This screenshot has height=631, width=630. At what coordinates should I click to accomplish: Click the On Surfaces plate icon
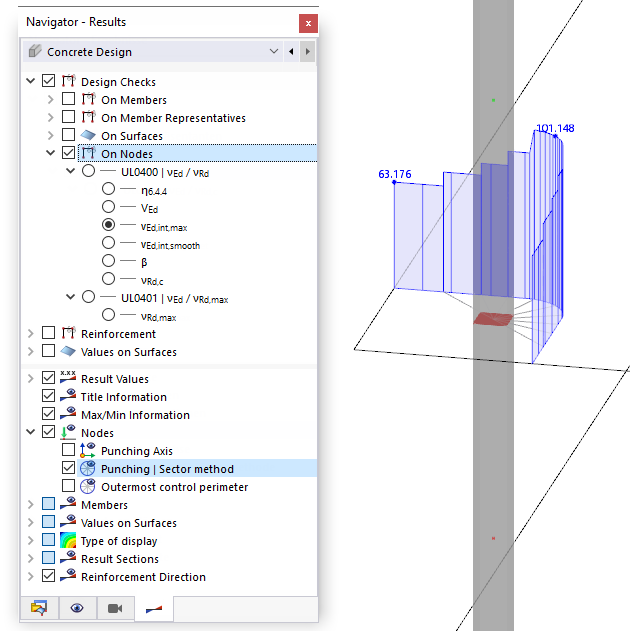point(88,135)
